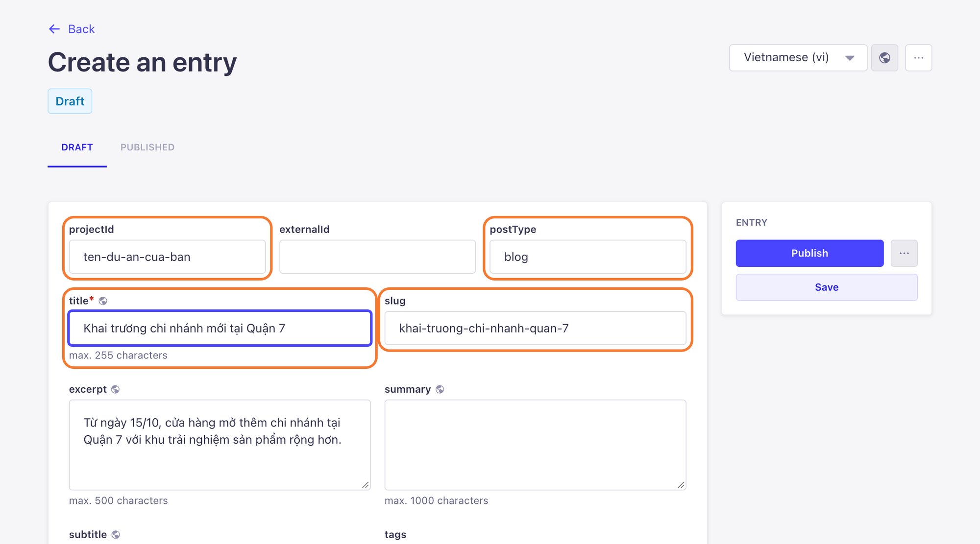Focus the projectId input field
Image resolution: width=980 pixels, height=544 pixels.
[x=167, y=257]
